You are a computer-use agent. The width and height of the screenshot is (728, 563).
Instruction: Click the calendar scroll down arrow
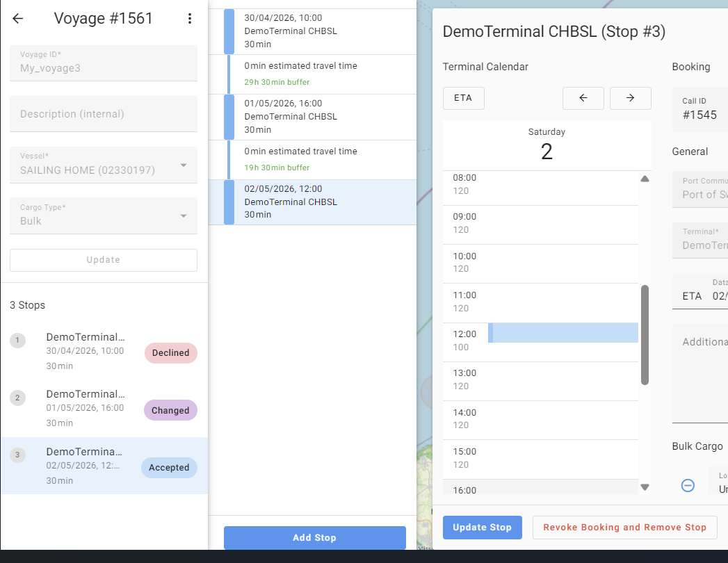pos(645,487)
